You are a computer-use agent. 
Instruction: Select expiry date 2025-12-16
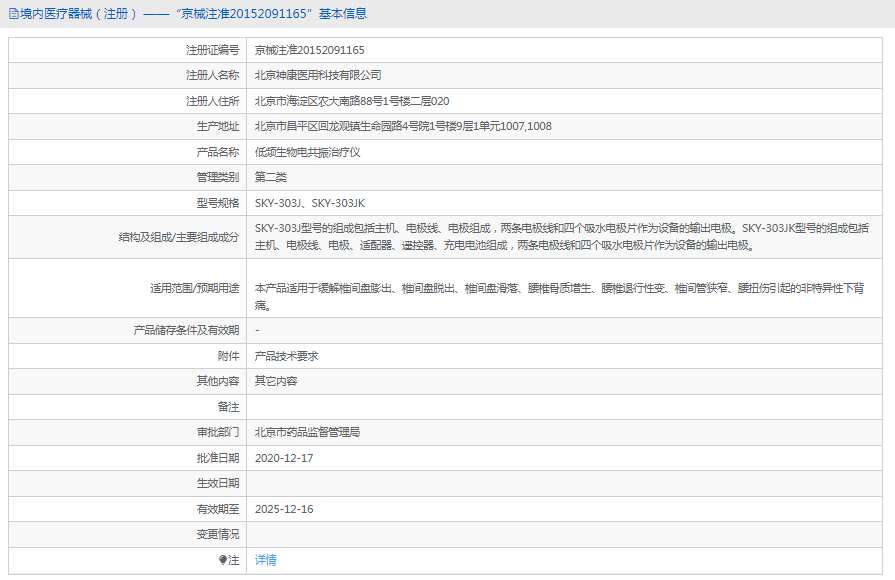pyautogui.click(x=284, y=509)
